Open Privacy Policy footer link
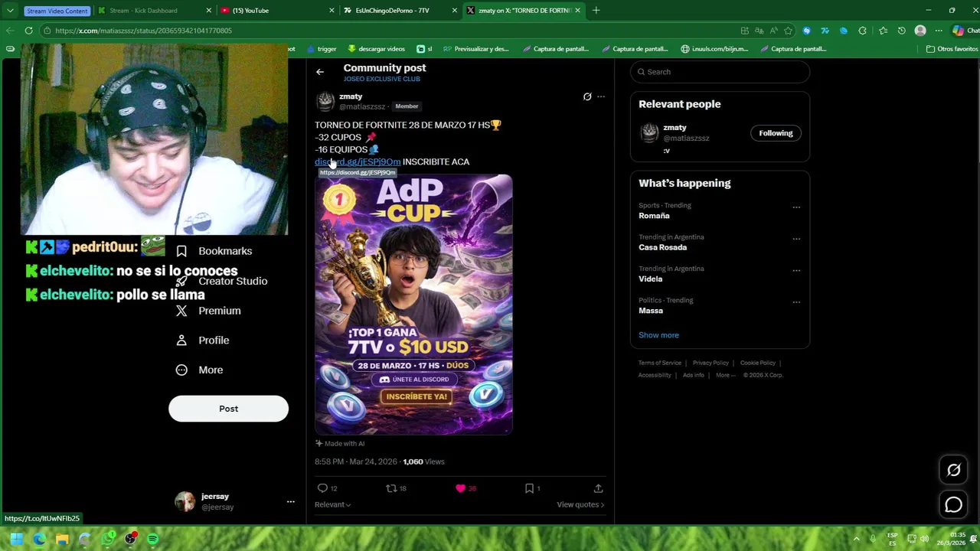This screenshot has width=980, height=551. [710, 363]
